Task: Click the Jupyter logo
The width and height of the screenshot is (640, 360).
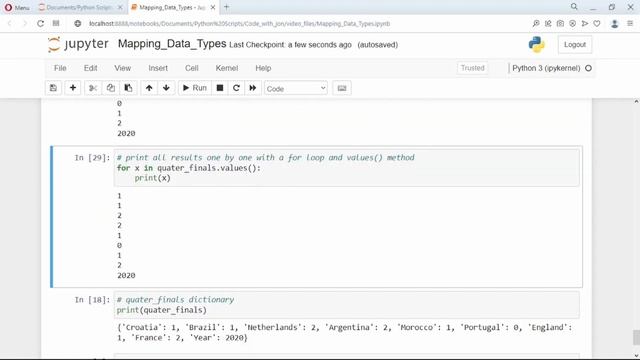Action: click(78, 44)
